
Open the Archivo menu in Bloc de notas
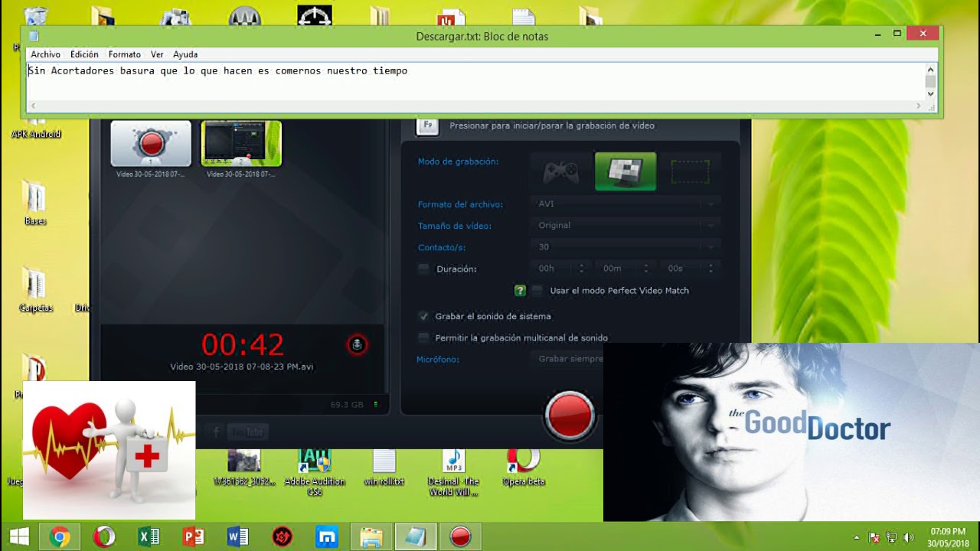coord(45,54)
